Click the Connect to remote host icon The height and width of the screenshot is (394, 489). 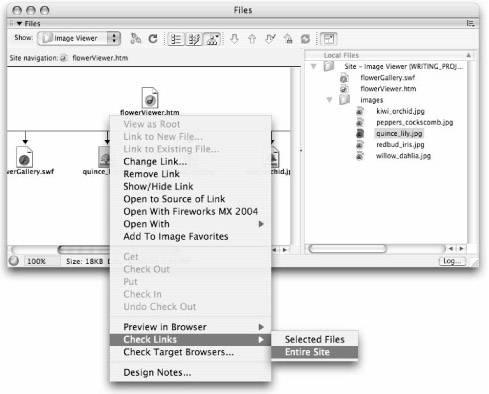[x=135, y=39]
